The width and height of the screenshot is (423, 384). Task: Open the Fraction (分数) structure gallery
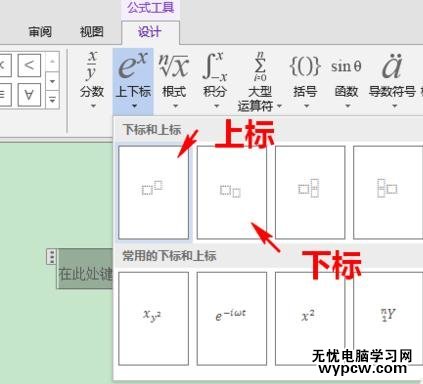(x=92, y=79)
